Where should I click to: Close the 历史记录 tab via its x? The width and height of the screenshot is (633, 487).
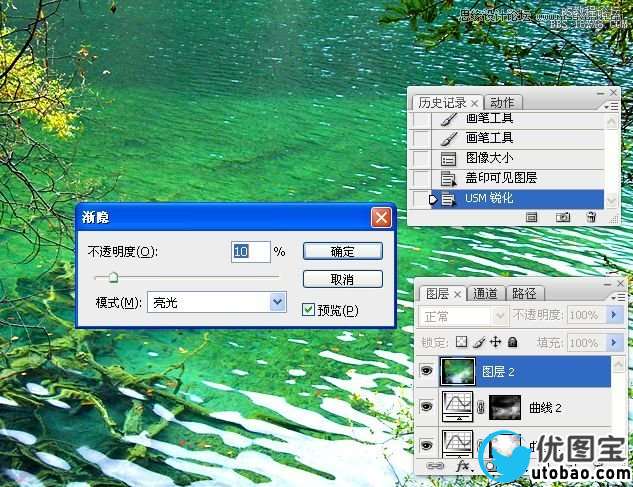point(475,103)
